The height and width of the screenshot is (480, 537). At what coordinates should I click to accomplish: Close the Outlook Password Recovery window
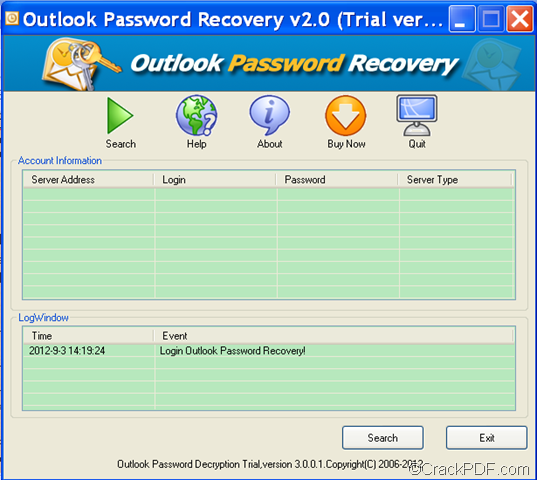[520, 19]
